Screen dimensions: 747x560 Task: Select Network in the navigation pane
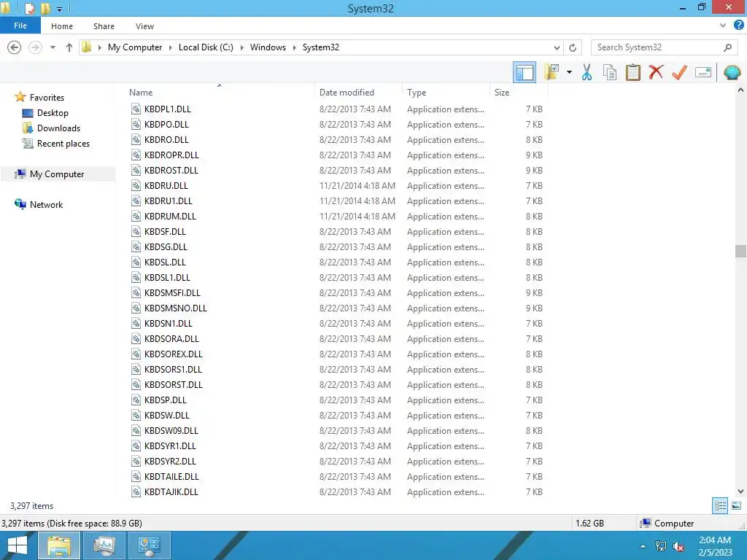click(x=46, y=204)
